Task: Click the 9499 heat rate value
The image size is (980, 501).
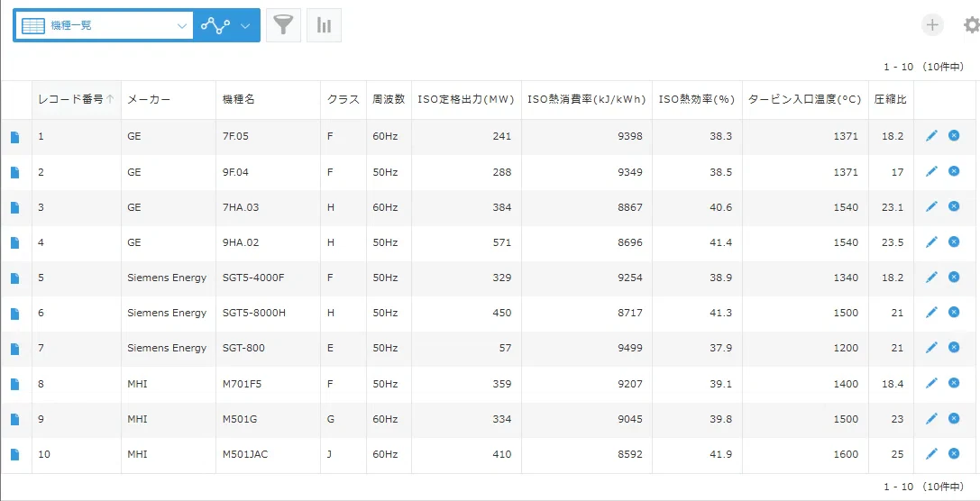Action: click(x=629, y=348)
